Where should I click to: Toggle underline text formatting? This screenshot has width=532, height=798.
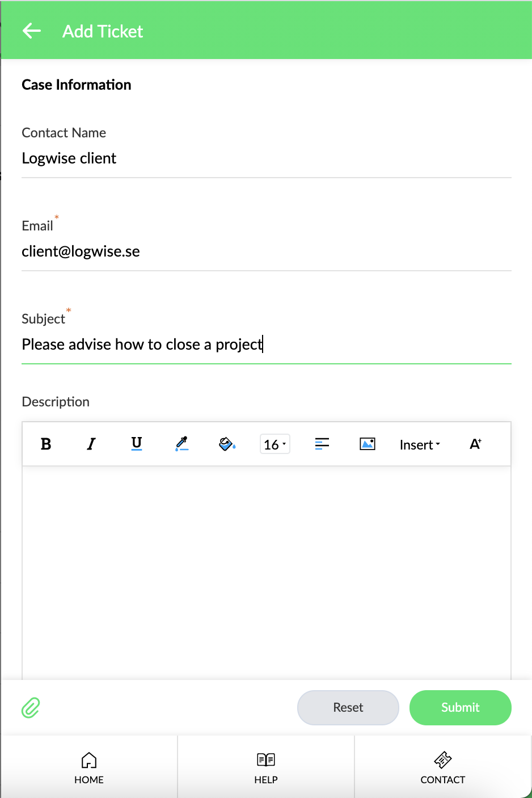click(137, 444)
